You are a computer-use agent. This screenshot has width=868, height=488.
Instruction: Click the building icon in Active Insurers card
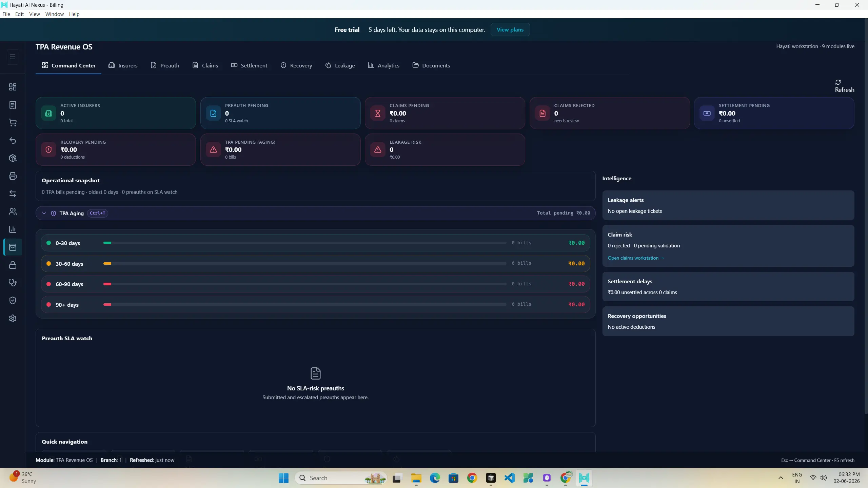48,113
